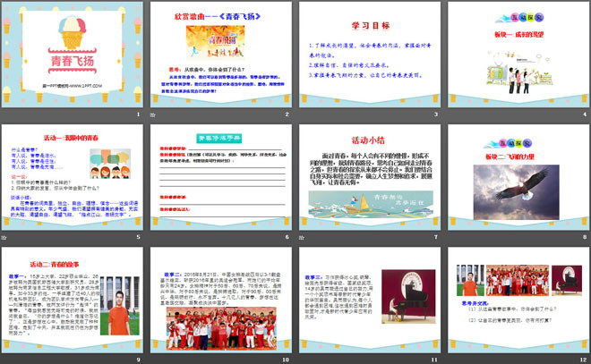Click slide number label 4
Viewport: 591px width, 364px height.
click(x=585, y=114)
